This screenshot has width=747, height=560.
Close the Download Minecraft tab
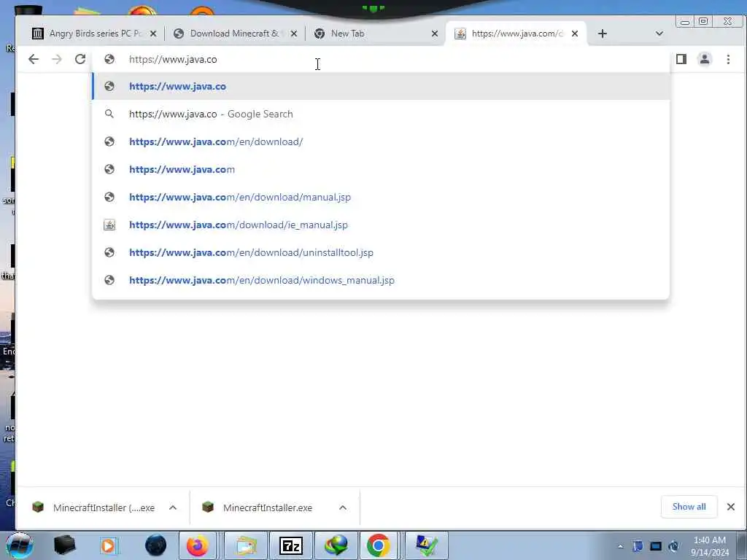pyautogui.click(x=294, y=34)
